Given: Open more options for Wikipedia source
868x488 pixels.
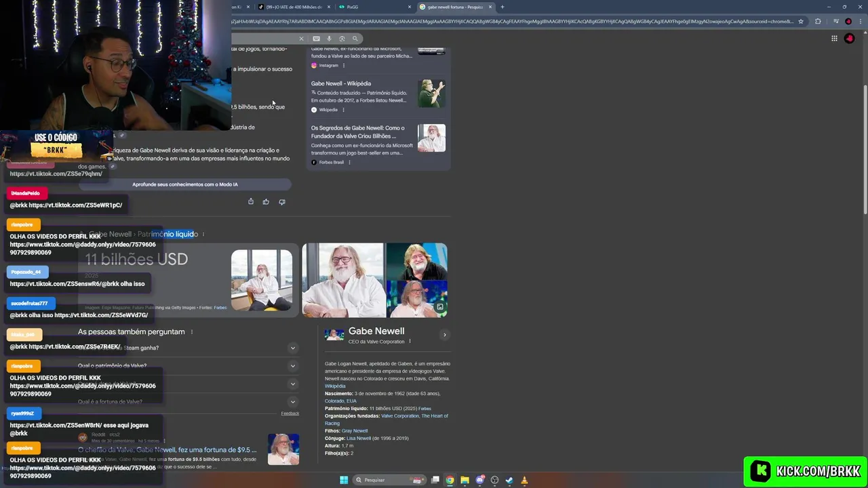Looking at the screenshot, I should pos(343,110).
